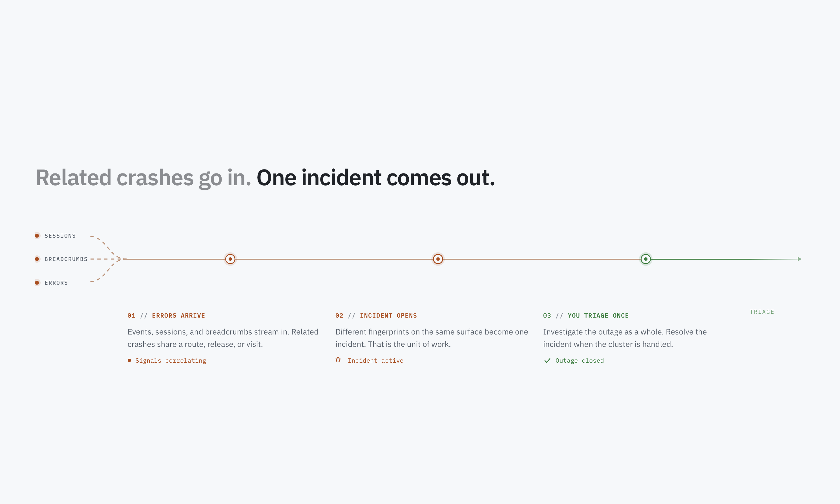Click the 01 // ERRORS ARRIVE heading

click(x=166, y=316)
